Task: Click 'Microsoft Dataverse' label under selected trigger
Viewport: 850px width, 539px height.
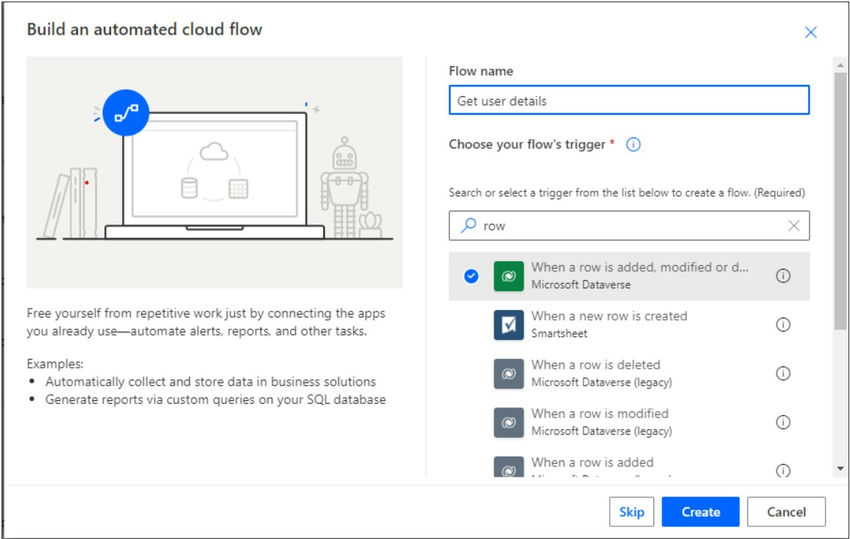Action: pyautogui.click(x=581, y=285)
